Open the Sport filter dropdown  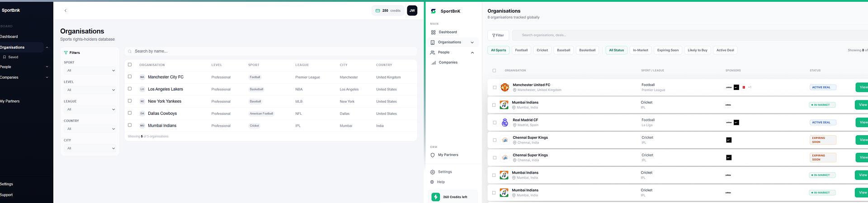click(90, 71)
